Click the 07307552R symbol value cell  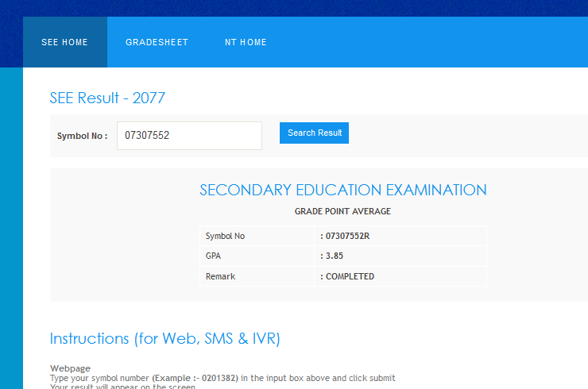348,236
